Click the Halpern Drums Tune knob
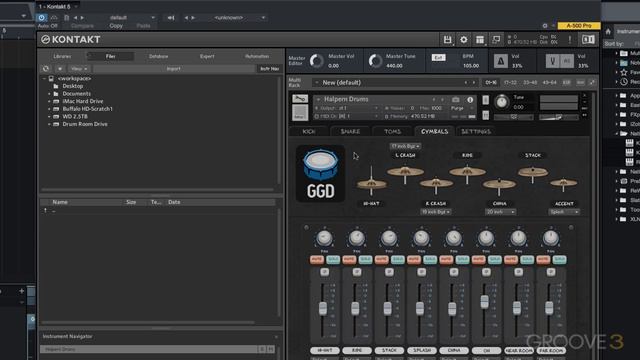Viewport: 640px width, 360px height. tap(502, 102)
